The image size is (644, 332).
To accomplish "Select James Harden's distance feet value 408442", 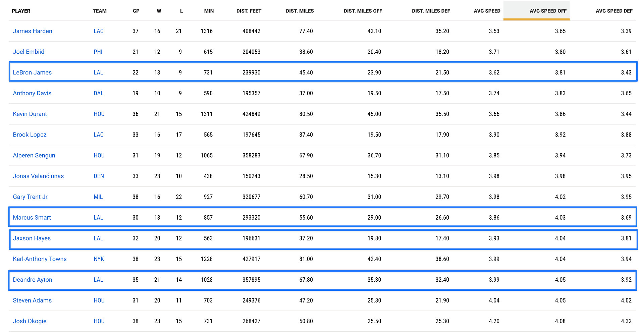I will coord(251,31).
